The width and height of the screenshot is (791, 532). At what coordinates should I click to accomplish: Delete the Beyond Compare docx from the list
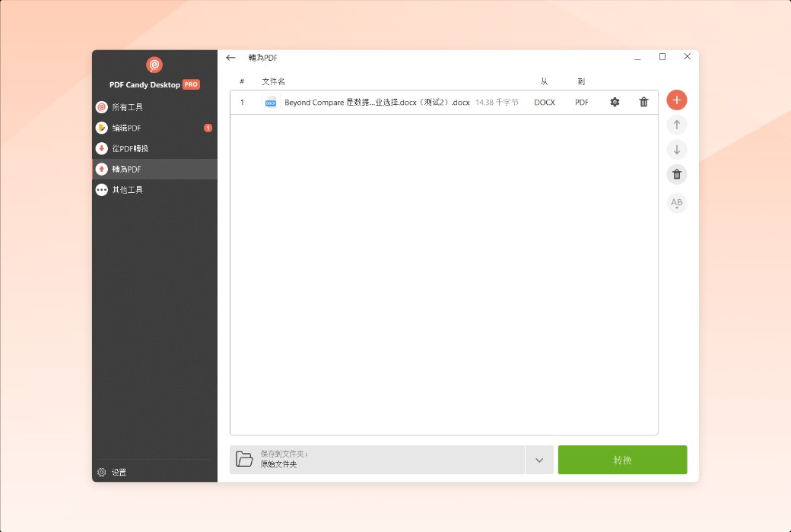643,102
